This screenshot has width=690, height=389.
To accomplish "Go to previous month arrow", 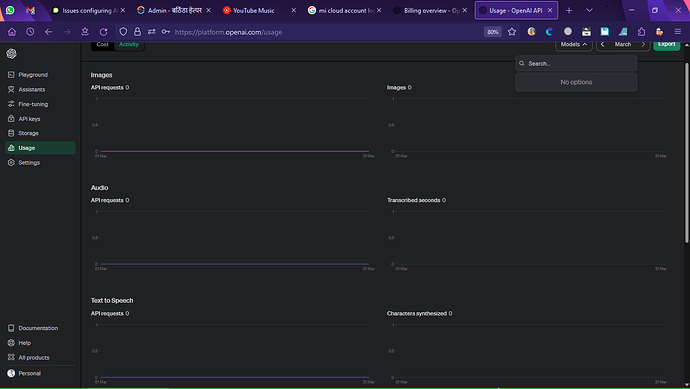I will pos(602,44).
